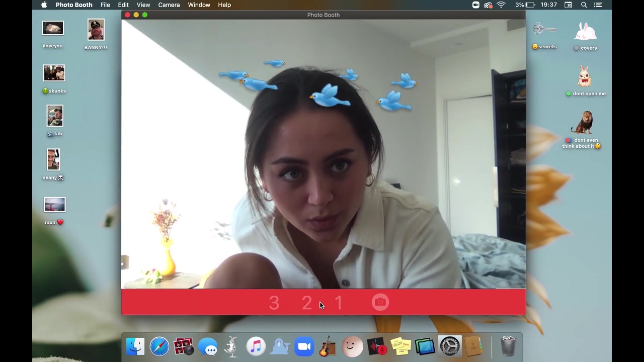
Task: Select the 'BANNY!!!' desktop file
Action: (x=96, y=30)
